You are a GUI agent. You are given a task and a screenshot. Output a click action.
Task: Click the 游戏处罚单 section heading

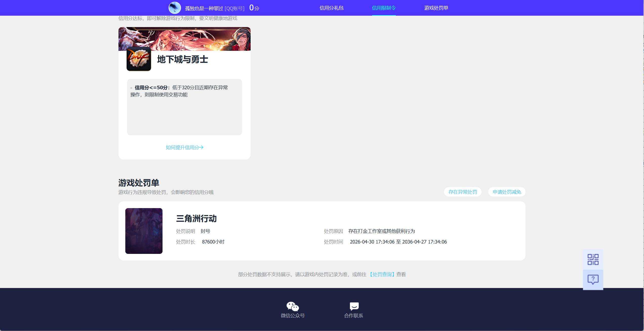139,183
